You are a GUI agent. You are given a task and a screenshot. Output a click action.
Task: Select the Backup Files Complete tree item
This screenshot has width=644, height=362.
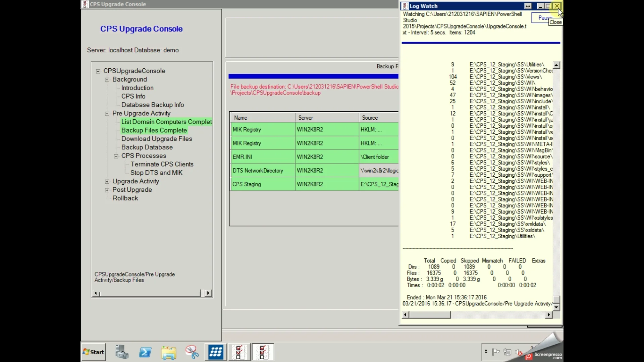[x=154, y=130]
